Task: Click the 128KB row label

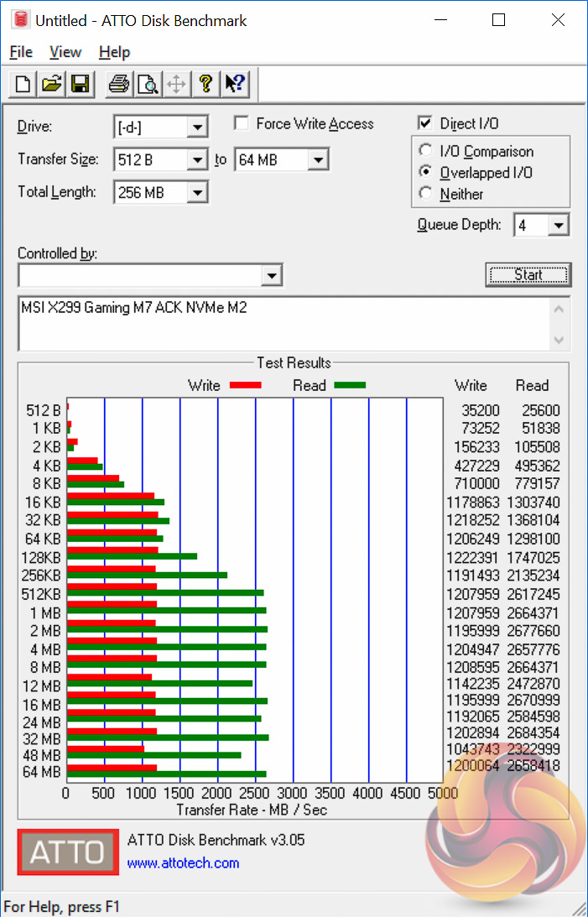Action: click(41, 558)
